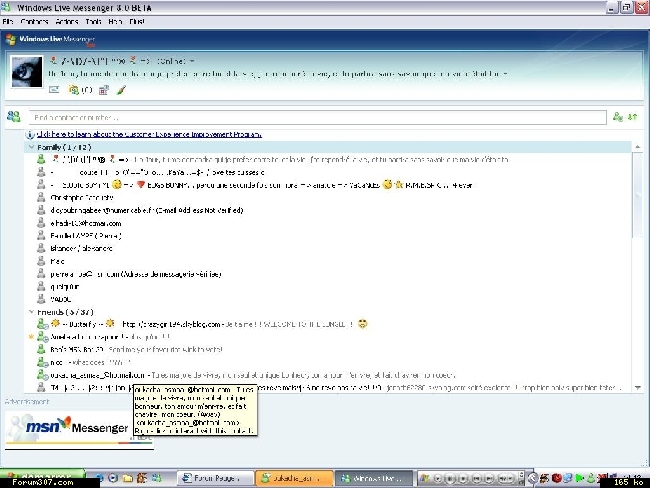The width and height of the screenshot is (650, 488).
Task: Focus the Find a contact search field
Action: coord(318,117)
